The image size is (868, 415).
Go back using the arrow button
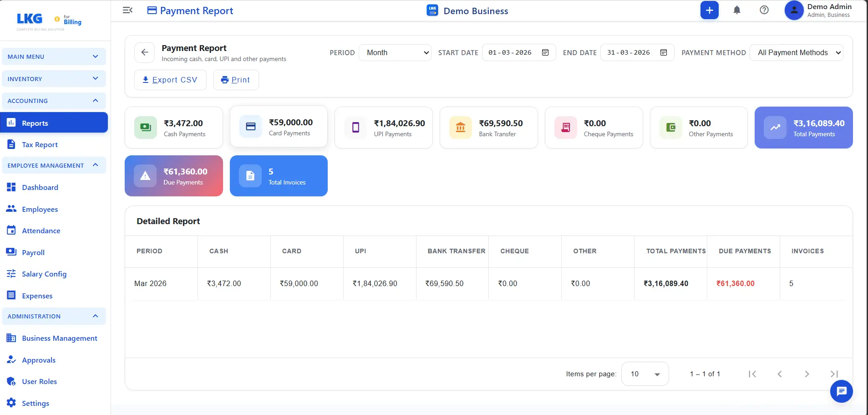[145, 52]
